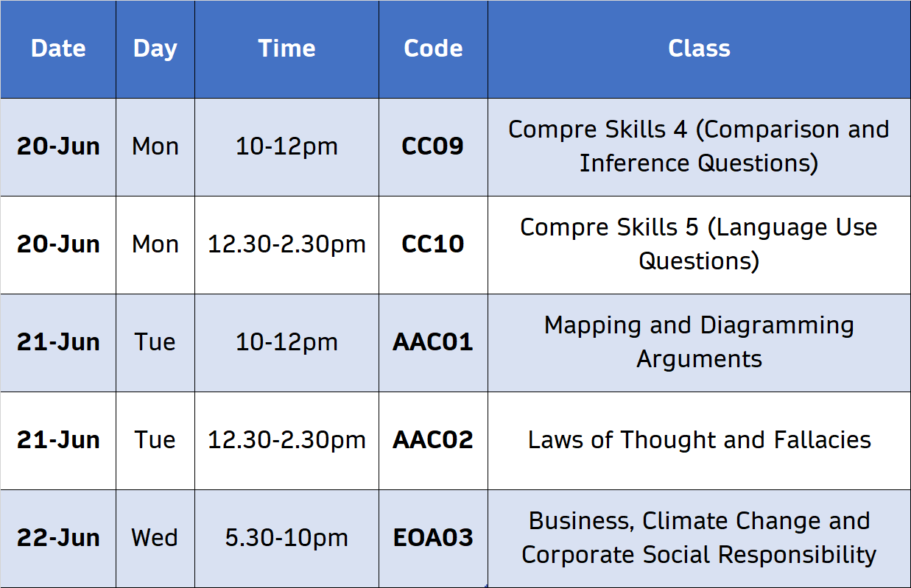The image size is (911, 588).
Task: Click the Time column header
Action: tap(286, 49)
